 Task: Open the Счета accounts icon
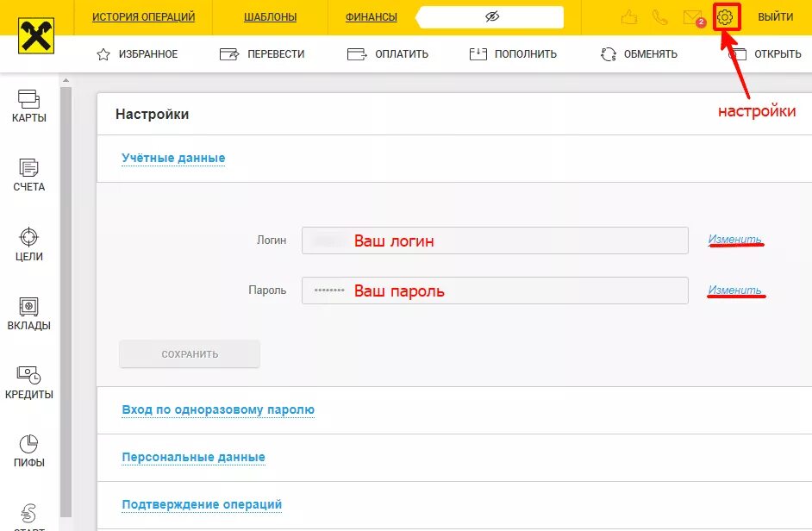click(29, 168)
